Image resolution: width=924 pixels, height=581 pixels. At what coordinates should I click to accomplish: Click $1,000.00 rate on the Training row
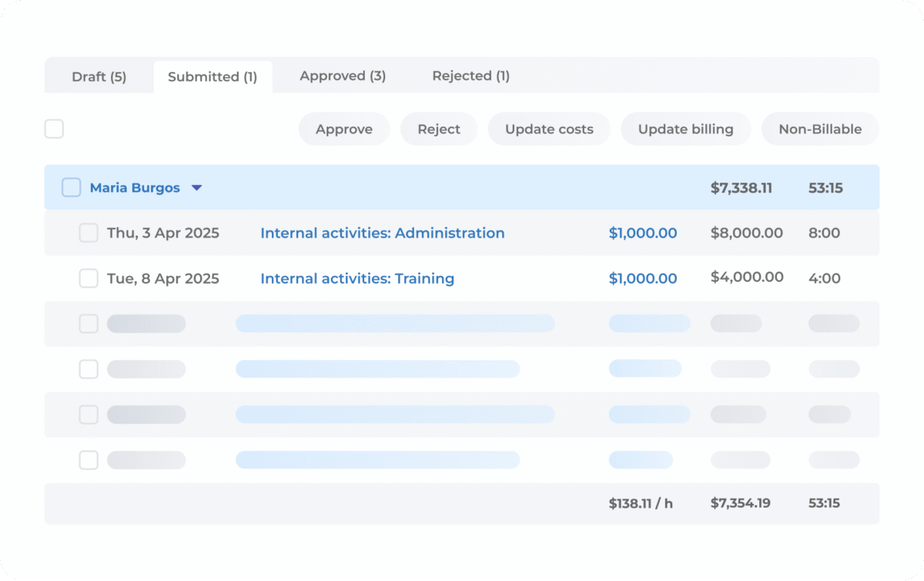click(643, 278)
